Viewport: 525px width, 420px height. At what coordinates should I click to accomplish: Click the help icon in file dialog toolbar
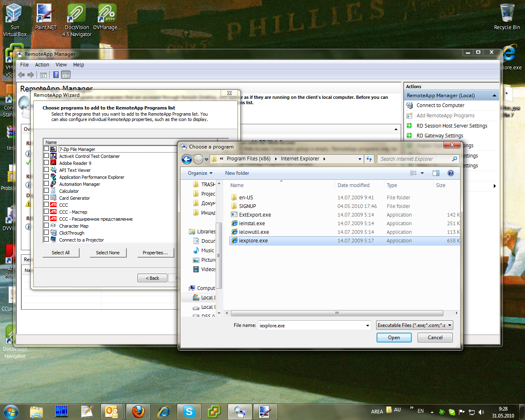pyautogui.click(x=451, y=173)
